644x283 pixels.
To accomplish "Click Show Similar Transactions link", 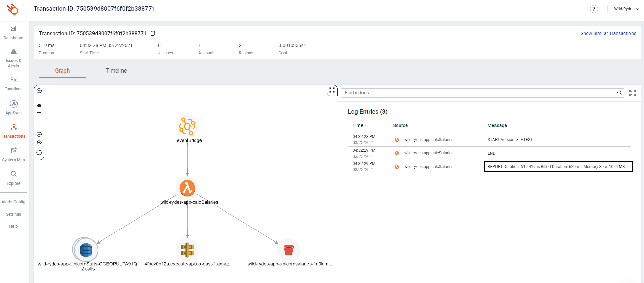I will 608,33.
